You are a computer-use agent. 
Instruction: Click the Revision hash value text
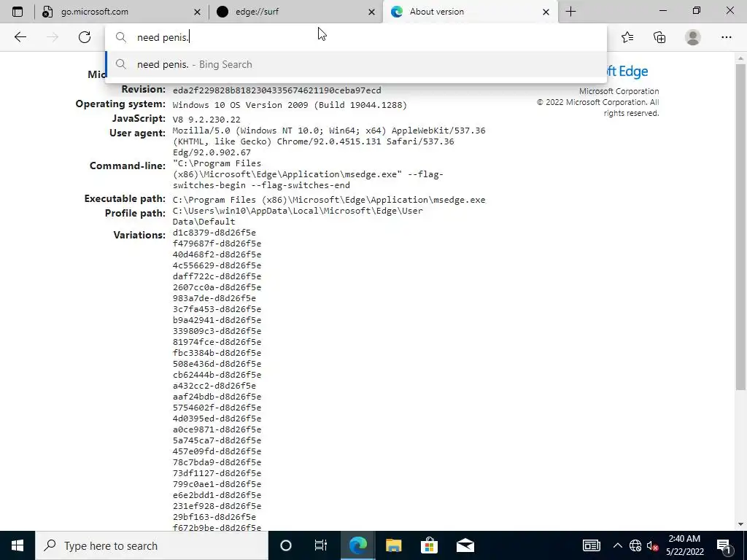coord(276,90)
